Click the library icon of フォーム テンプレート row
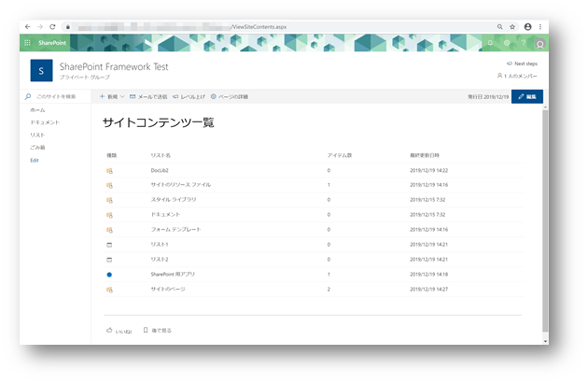 [x=109, y=230]
